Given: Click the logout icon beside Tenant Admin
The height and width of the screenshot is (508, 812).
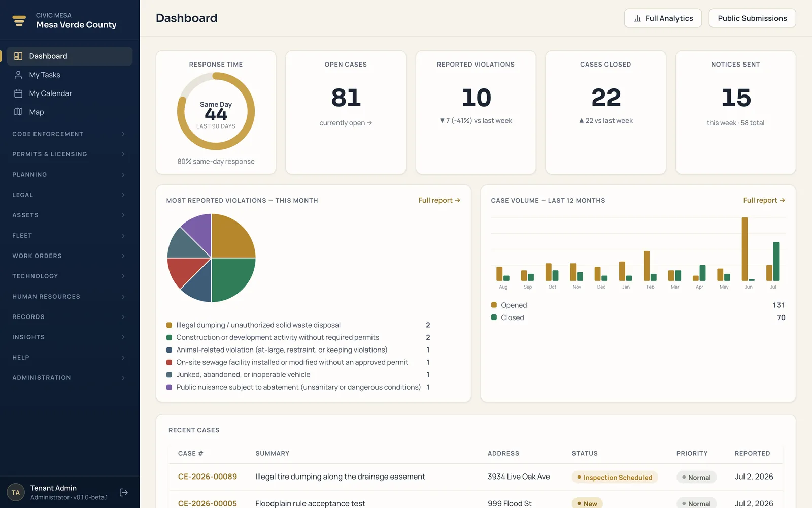Looking at the screenshot, I should pos(124,492).
